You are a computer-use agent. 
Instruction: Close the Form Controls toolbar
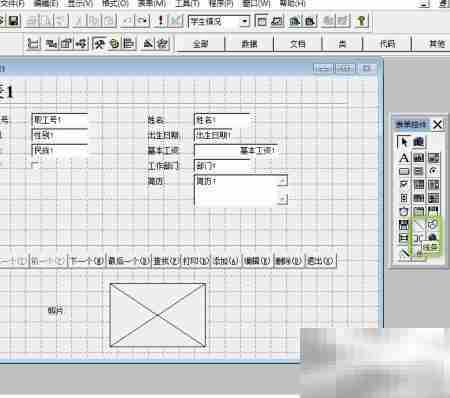(x=438, y=125)
